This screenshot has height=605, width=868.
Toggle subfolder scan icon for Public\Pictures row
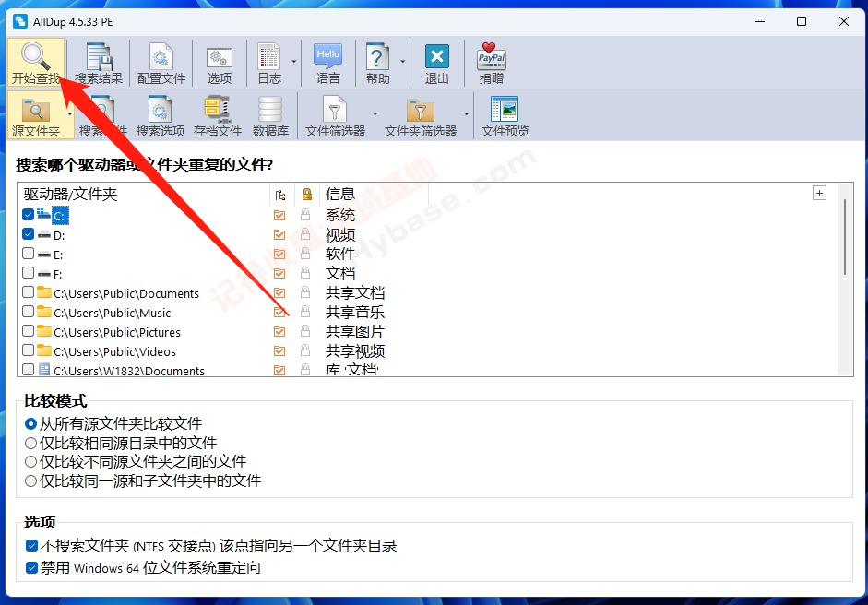(279, 332)
